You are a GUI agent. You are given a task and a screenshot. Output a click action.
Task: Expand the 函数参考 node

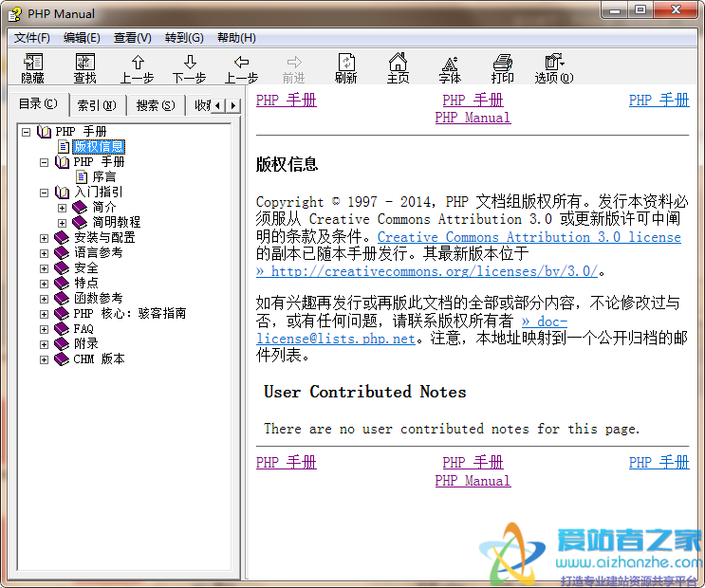[x=44, y=299]
